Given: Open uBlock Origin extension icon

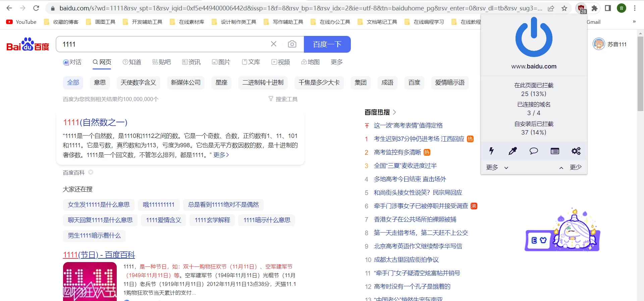Looking at the screenshot, I should click(581, 8).
